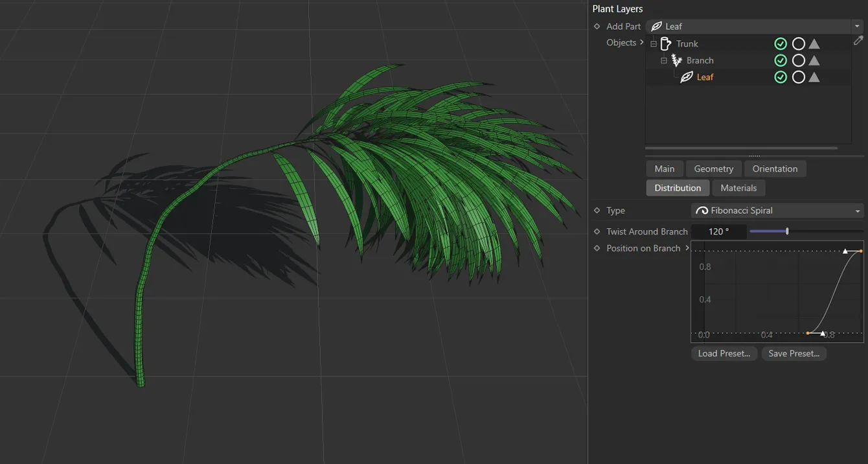Click the Trunk part icon in the layer tree
Screen dimensions: 868x464
[666, 43]
